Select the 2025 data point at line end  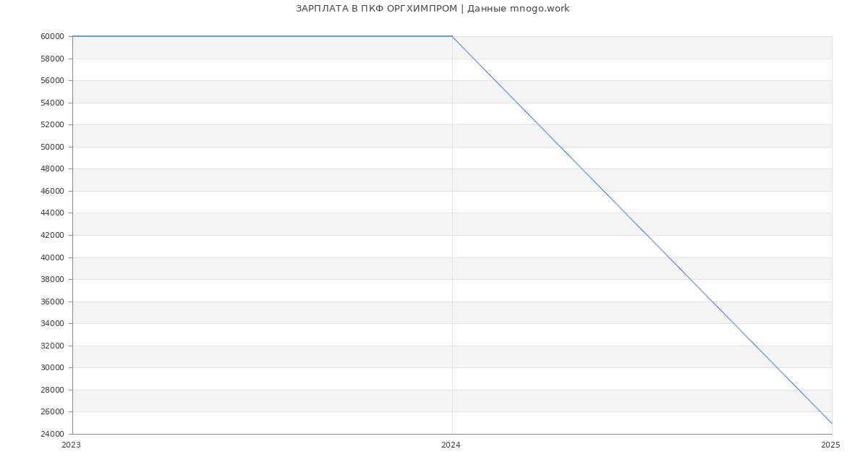(832, 423)
